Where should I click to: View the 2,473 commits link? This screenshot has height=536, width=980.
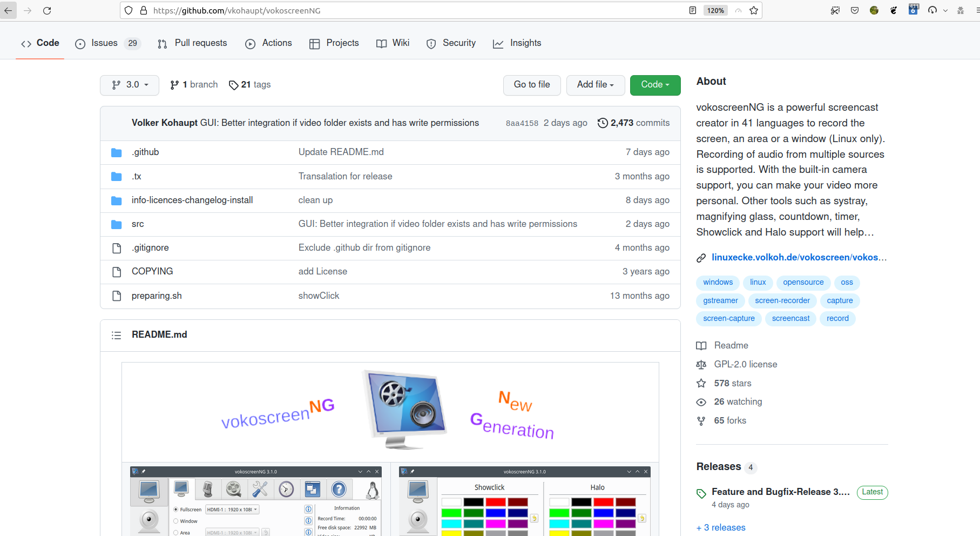633,123
